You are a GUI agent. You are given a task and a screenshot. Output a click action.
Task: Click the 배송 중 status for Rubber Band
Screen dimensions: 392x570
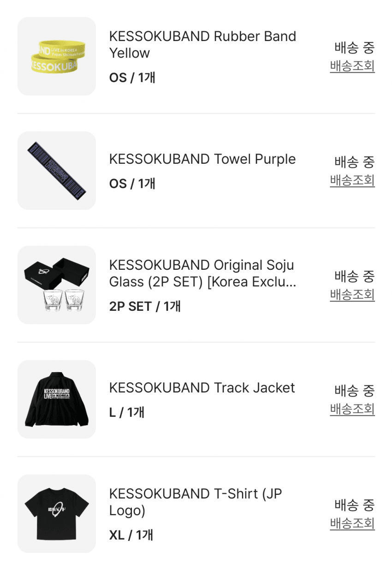[x=354, y=47]
